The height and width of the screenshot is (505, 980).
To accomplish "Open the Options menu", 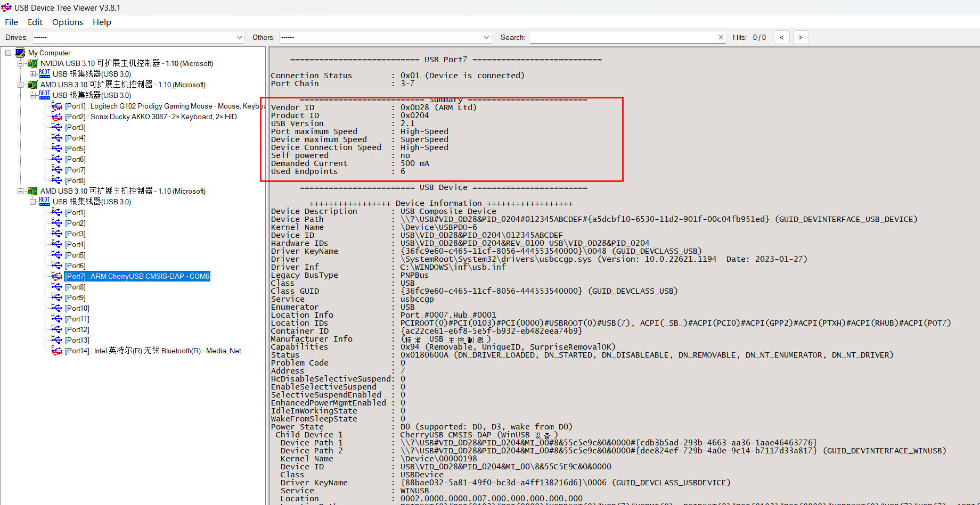I will [68, 22].
